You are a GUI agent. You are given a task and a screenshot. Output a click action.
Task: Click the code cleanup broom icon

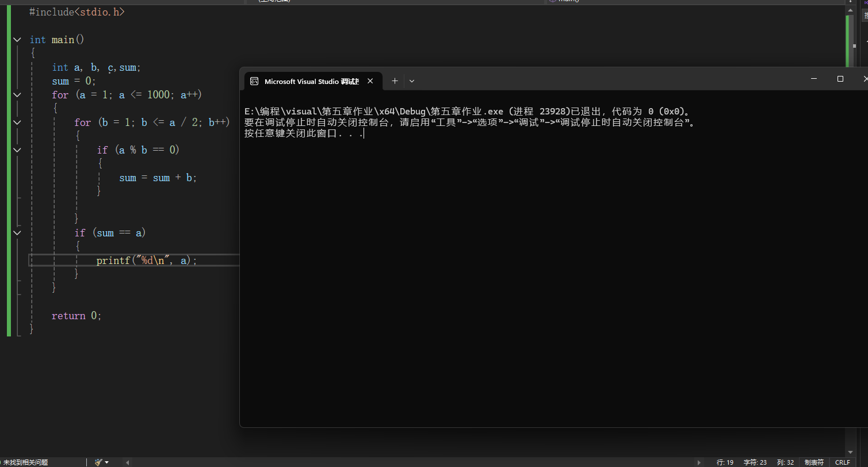98,462
